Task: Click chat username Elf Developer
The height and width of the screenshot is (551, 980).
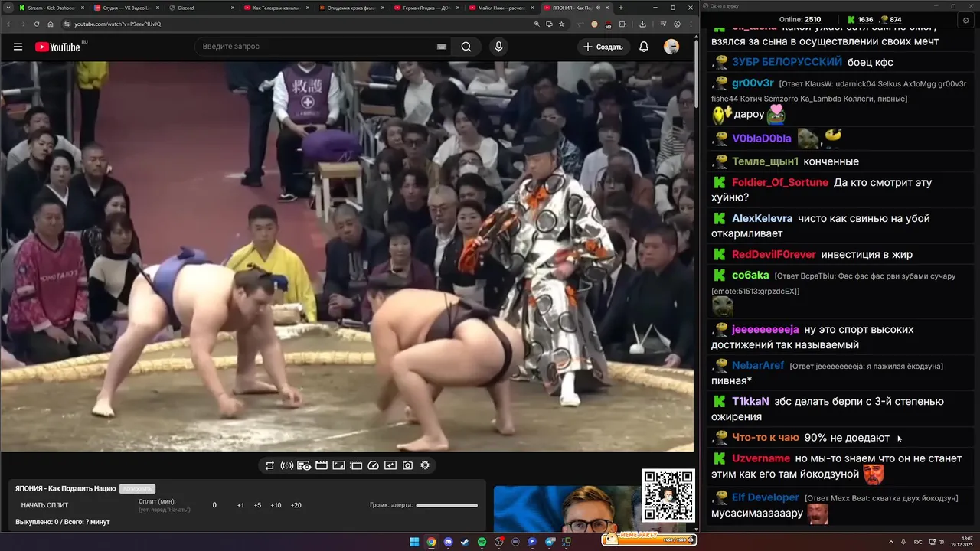Action: tap(766, 497)
